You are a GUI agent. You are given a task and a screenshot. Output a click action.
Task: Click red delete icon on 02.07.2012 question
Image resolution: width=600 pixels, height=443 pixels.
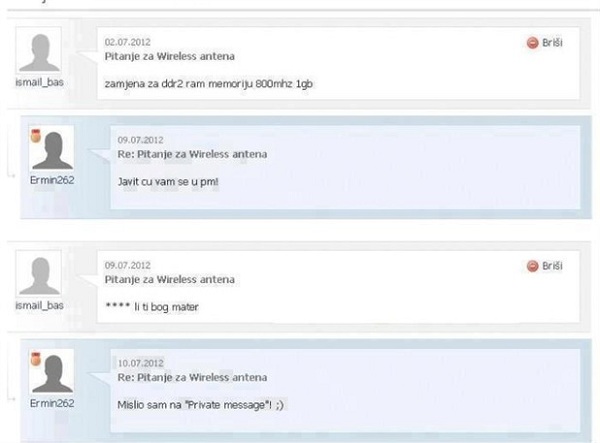[532, 43]
